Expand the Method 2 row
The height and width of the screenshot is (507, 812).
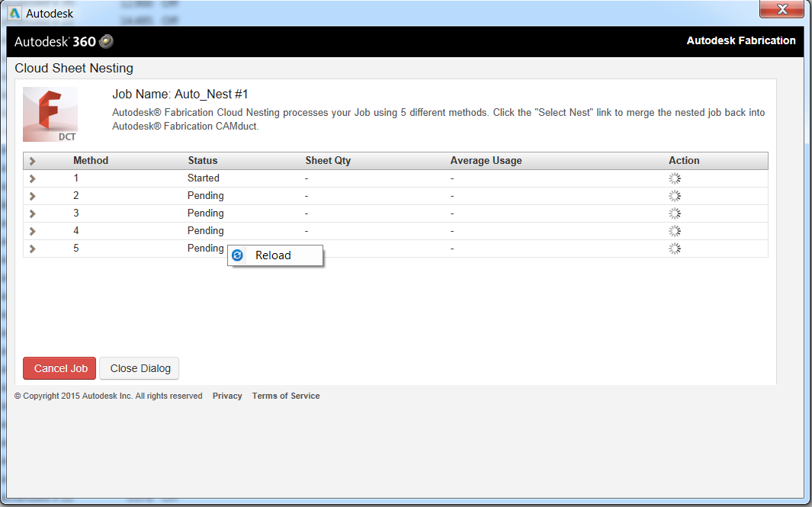point(33,196)
